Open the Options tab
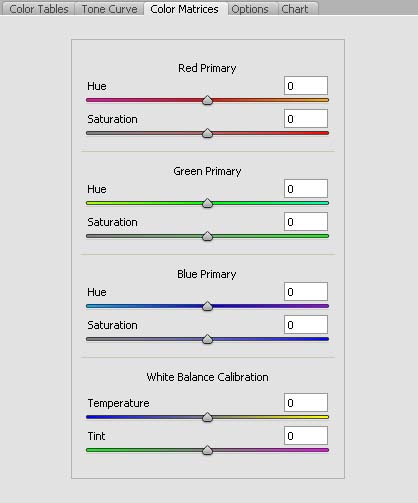This screenshot has width=418, height=503. tap(250, 9)
